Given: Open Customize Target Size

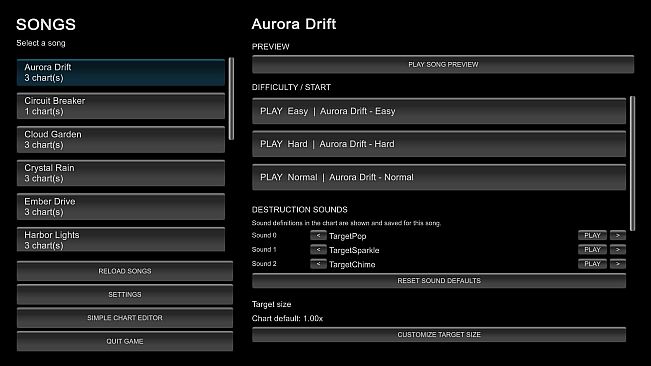Looking at the screenshot, I should [439, 334].
